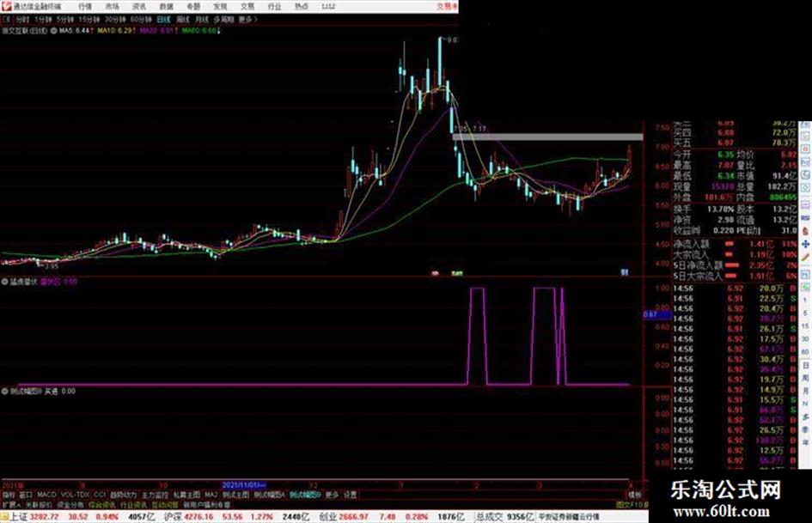Switch chart to 分时 period
812x523 pixels.
(x=22, y=19)
